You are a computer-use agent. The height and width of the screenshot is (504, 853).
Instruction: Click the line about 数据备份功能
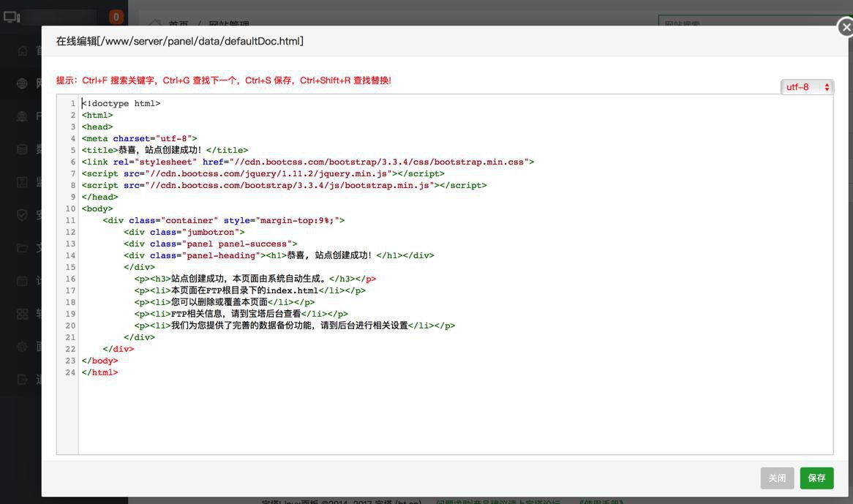click(x=295, y=326)
